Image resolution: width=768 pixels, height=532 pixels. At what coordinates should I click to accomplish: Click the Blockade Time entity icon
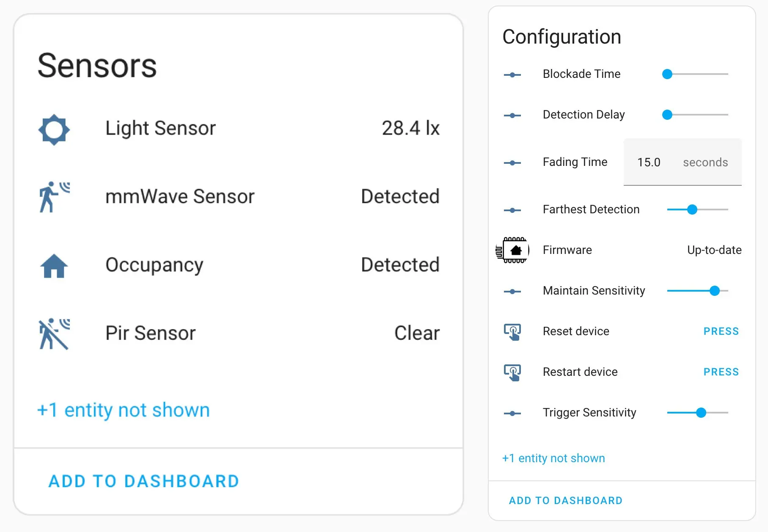point(512,74)
